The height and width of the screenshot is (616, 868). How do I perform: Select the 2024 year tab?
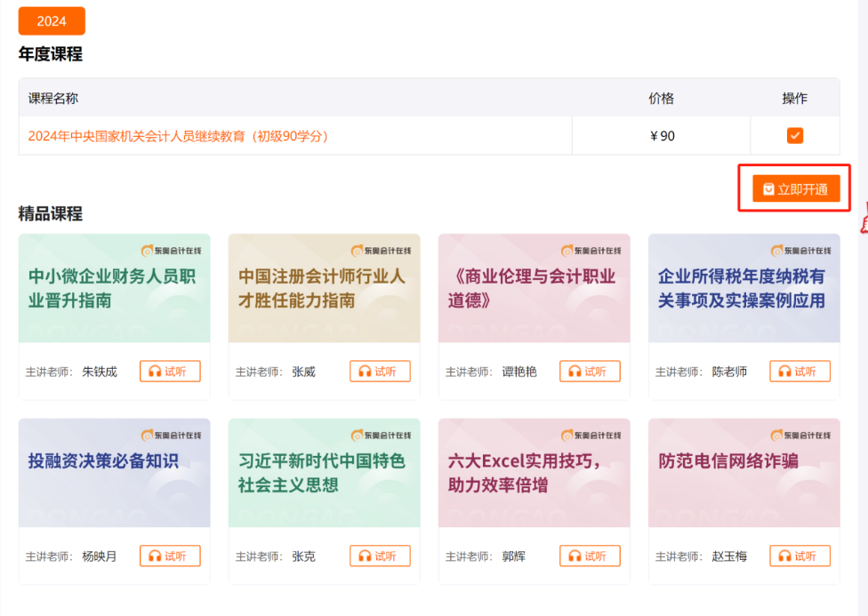[x=51, y=20]
